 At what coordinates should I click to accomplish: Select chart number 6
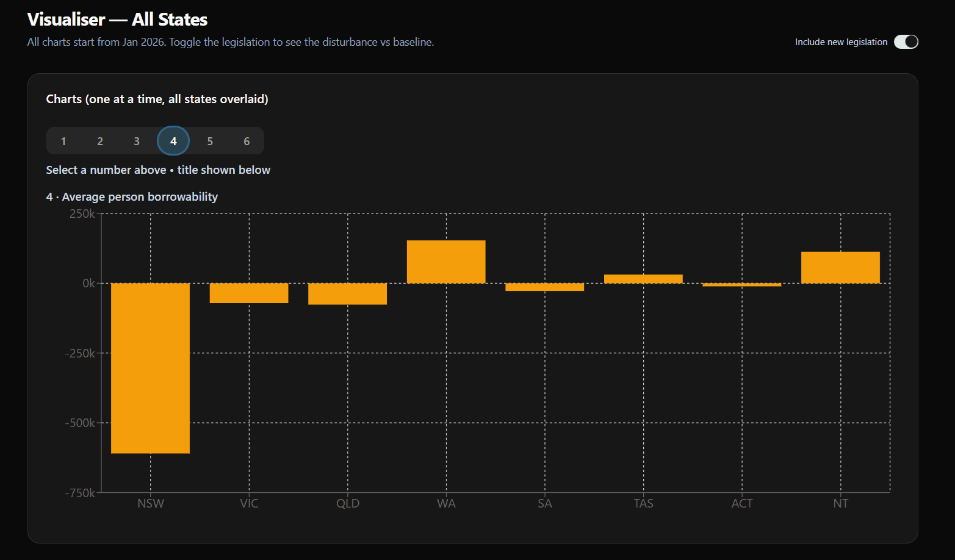coord(247,140)
